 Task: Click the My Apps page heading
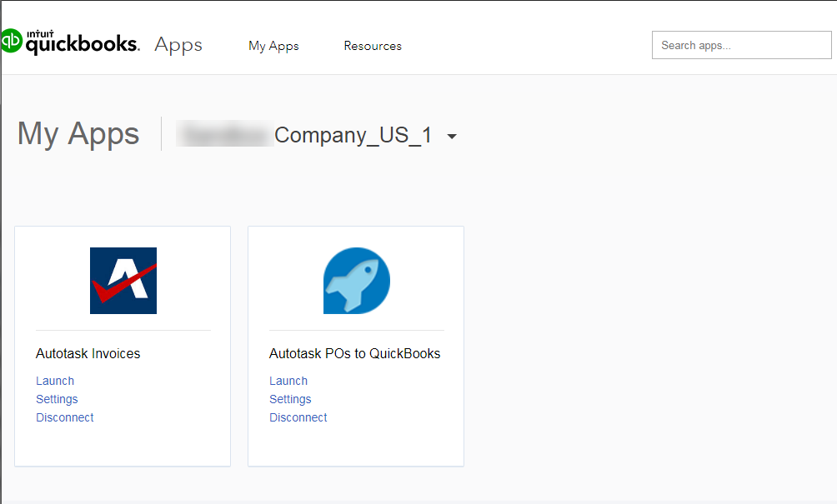pos(78,134)
